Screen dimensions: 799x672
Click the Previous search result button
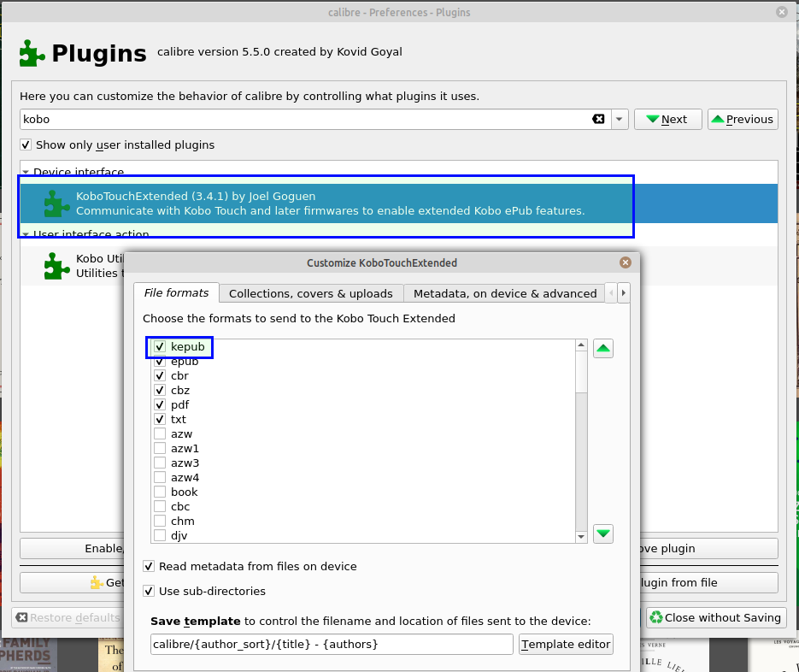(x=743, y=120)
